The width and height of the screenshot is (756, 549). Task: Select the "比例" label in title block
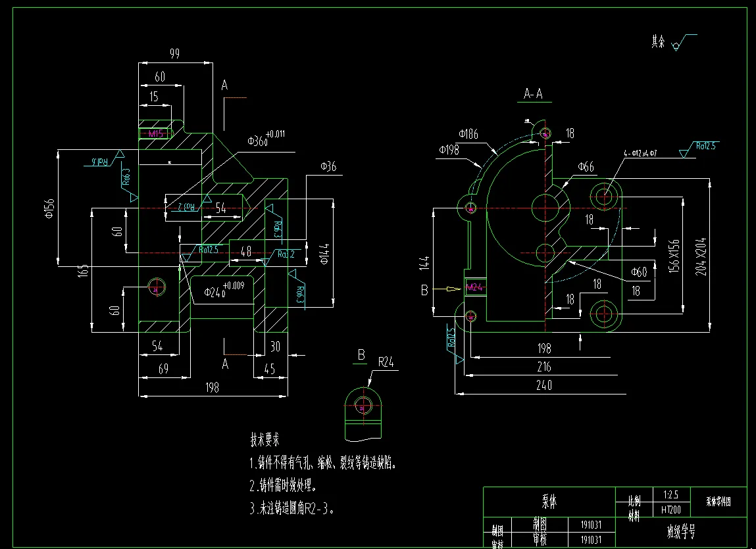[634, 502]
